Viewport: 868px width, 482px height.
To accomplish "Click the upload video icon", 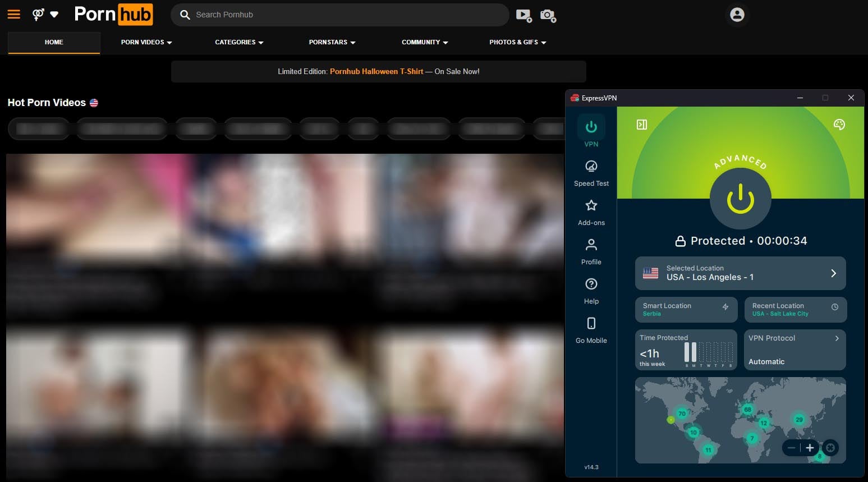I will point(523,15).
